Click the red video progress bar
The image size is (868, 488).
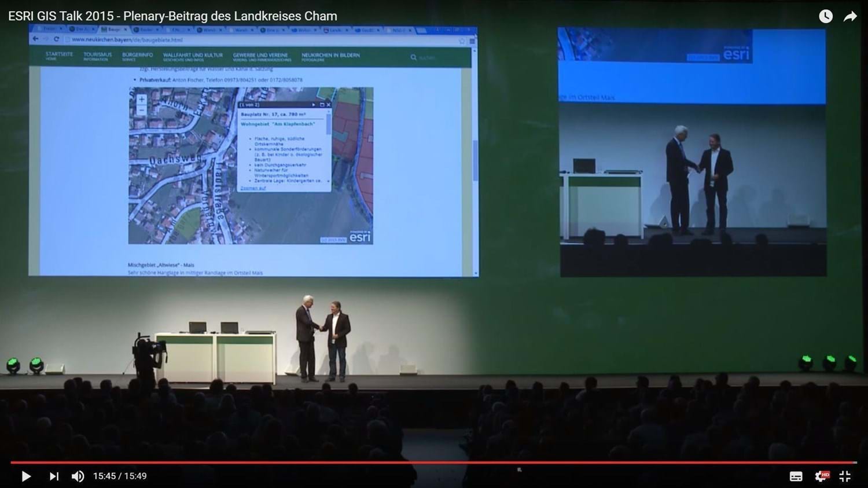(433, 463)
